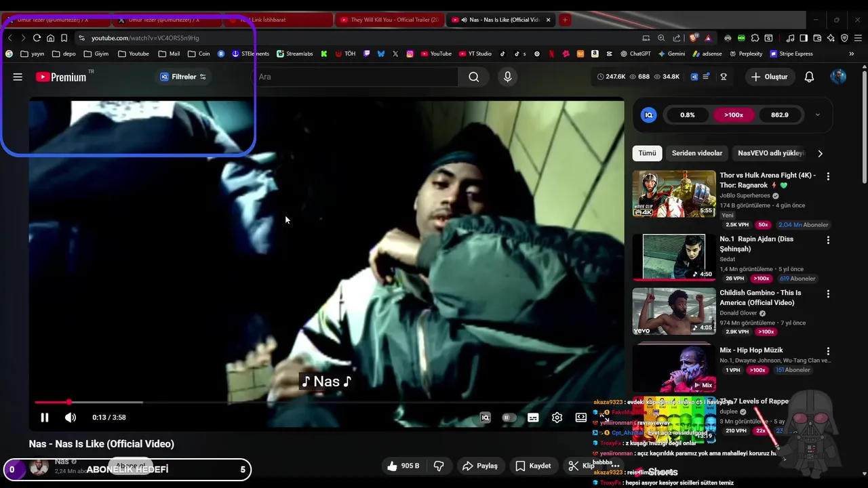
Task: Select the Seriden videolar chip
Action: (697, 153)
